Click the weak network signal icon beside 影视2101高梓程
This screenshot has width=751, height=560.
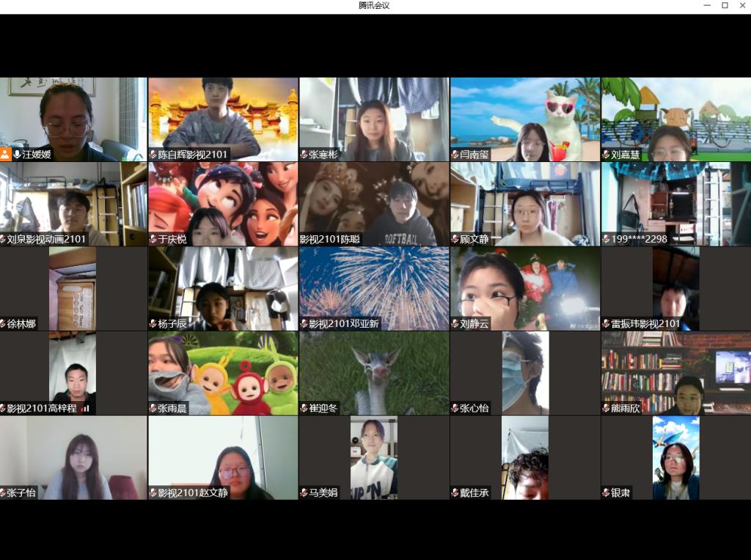(x=85, y=408)
